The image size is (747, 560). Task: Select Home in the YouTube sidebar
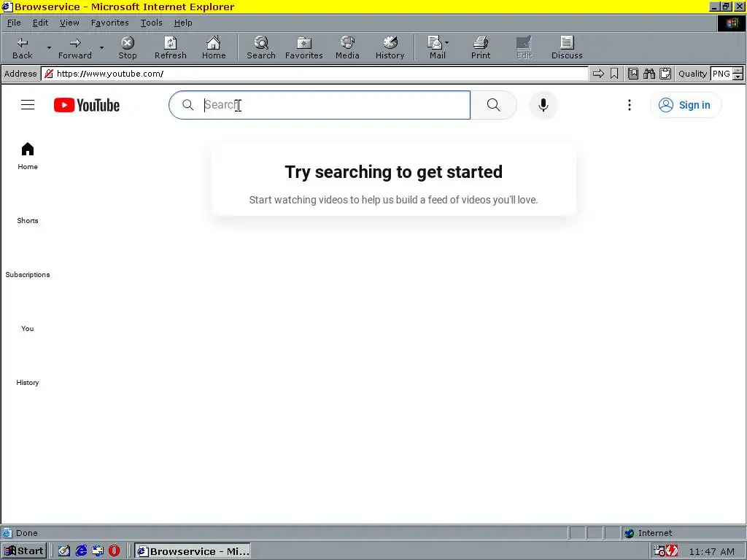[x=28, y=156]
